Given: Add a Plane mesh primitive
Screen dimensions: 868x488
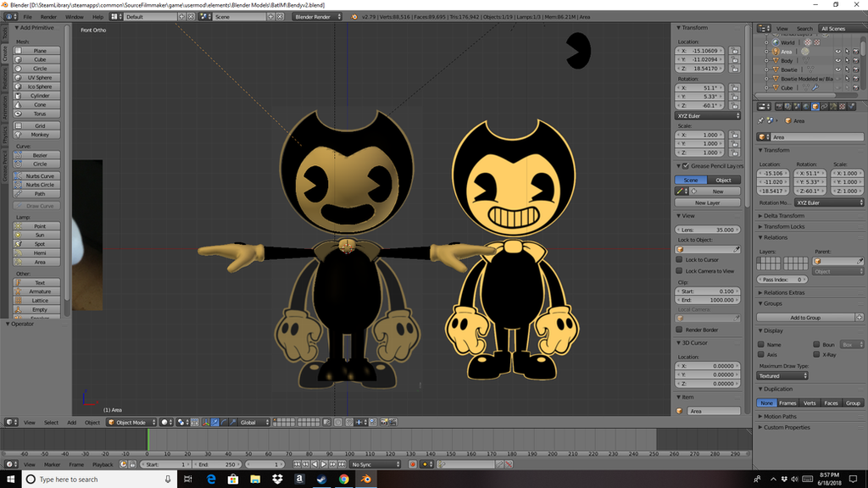Looking at the screenshot, I should (x=36, y=50).
